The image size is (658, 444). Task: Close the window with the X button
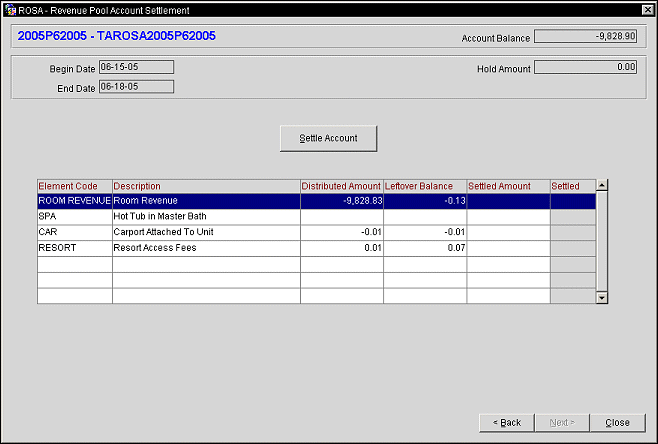[647, 8]
